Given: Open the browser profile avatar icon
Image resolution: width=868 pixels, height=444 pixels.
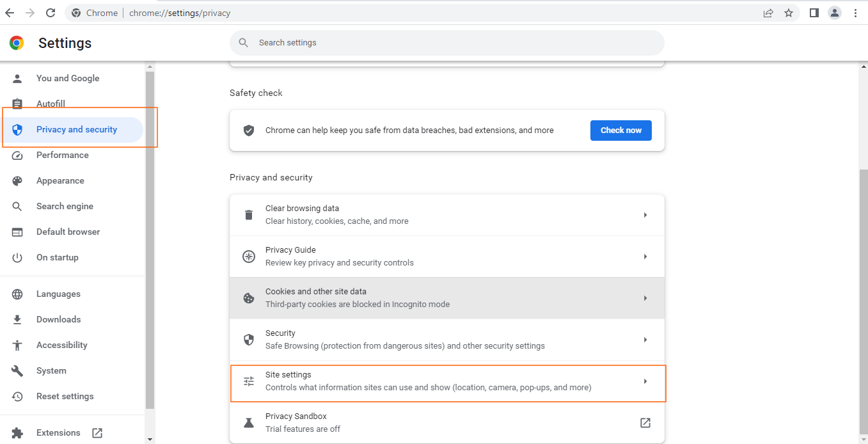Looking at the screenshot, I should pos(834,13).
